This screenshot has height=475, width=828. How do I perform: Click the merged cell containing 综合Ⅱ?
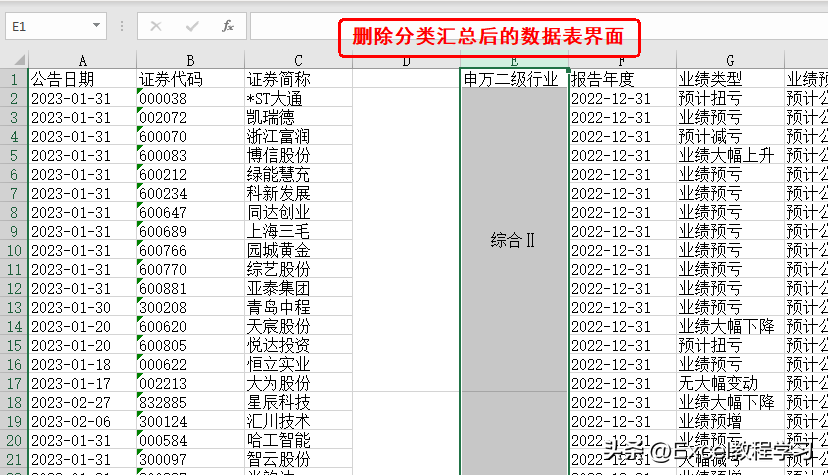(513, 240)
